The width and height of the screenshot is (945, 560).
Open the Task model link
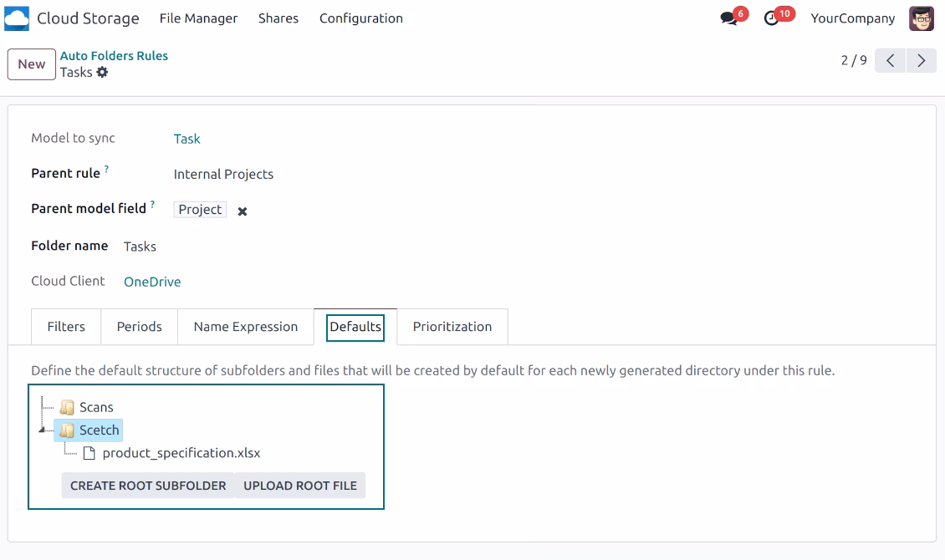click(186, 139)
